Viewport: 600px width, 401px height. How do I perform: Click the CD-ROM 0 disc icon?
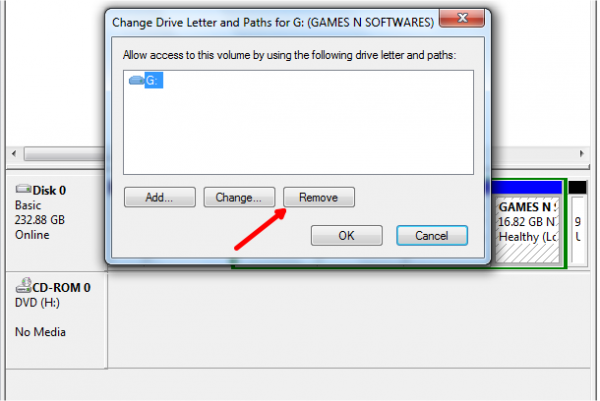pos(23,285)
